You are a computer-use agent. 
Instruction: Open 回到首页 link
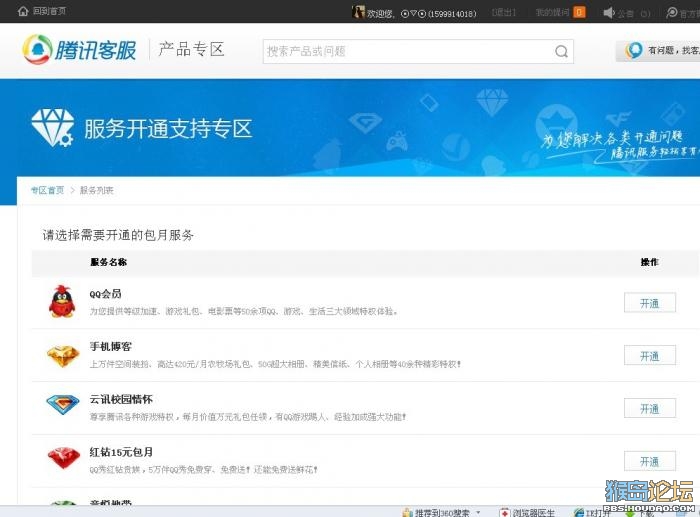[x=49, y=11]
